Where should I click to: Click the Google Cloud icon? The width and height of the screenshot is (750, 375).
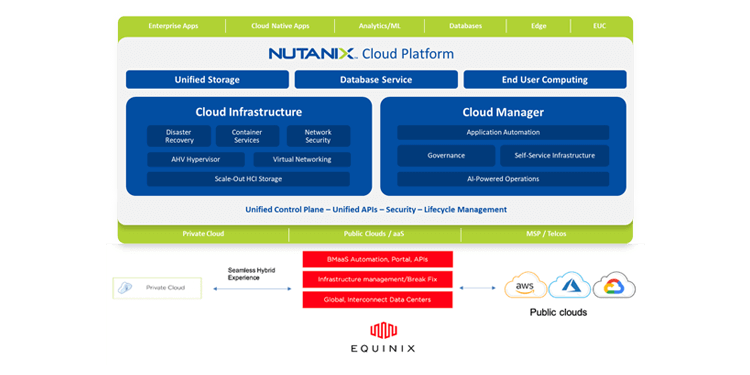click(614, 286)
